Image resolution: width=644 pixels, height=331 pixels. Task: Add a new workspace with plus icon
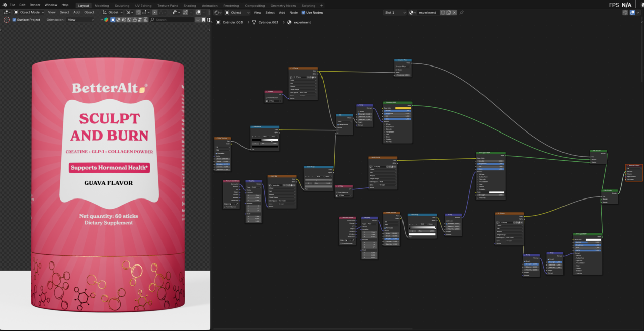tap(321, 5)
